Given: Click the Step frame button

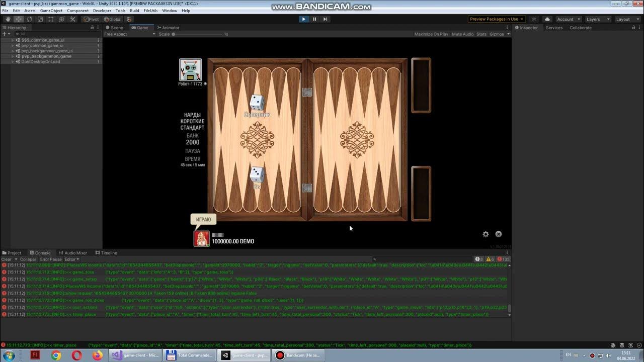Looking at the screenshot, I should [x=326, y=19].
